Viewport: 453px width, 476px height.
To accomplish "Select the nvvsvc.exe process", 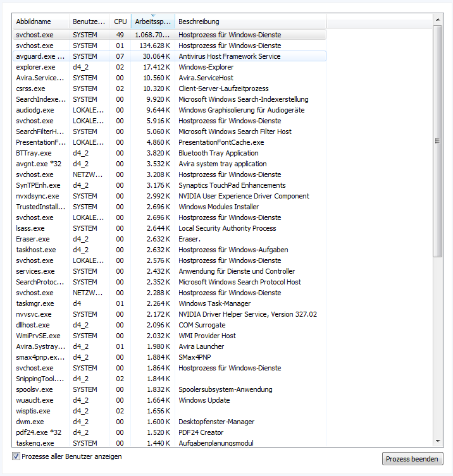I will click(x=170, y=314).
